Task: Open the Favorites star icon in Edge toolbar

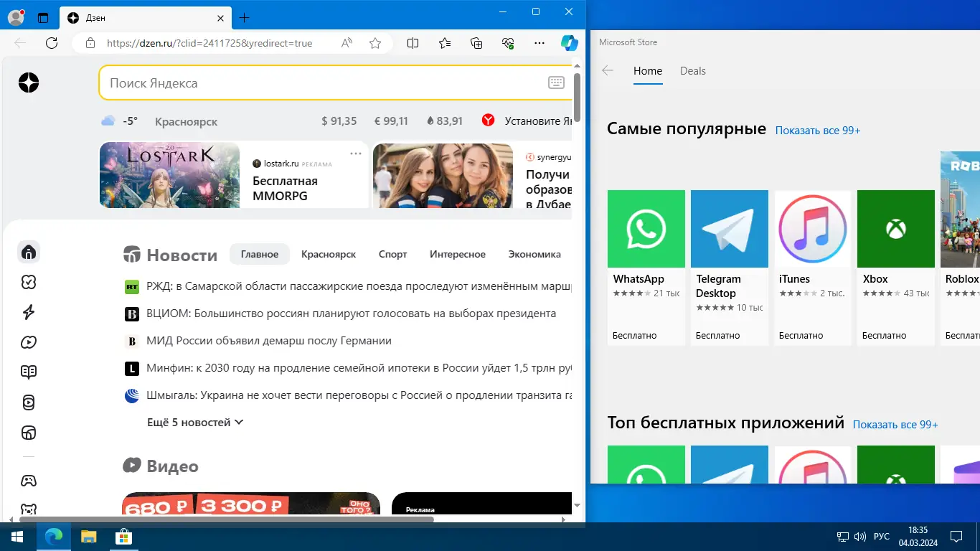Action: (444, 43)
